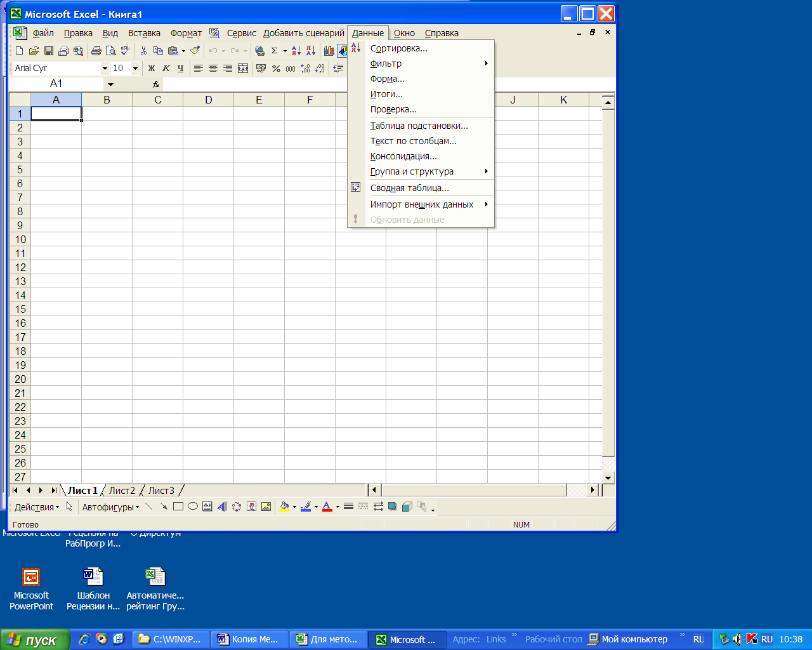Run the spelling check (ABC) icon
This screenshot has width=812, height=650.
click(125, 51)
